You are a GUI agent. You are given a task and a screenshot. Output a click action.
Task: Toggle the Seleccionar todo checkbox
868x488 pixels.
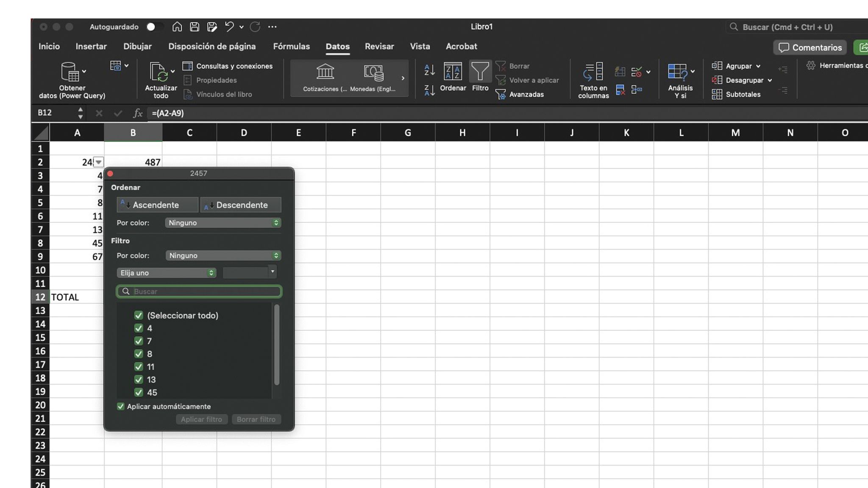(139, 315)
